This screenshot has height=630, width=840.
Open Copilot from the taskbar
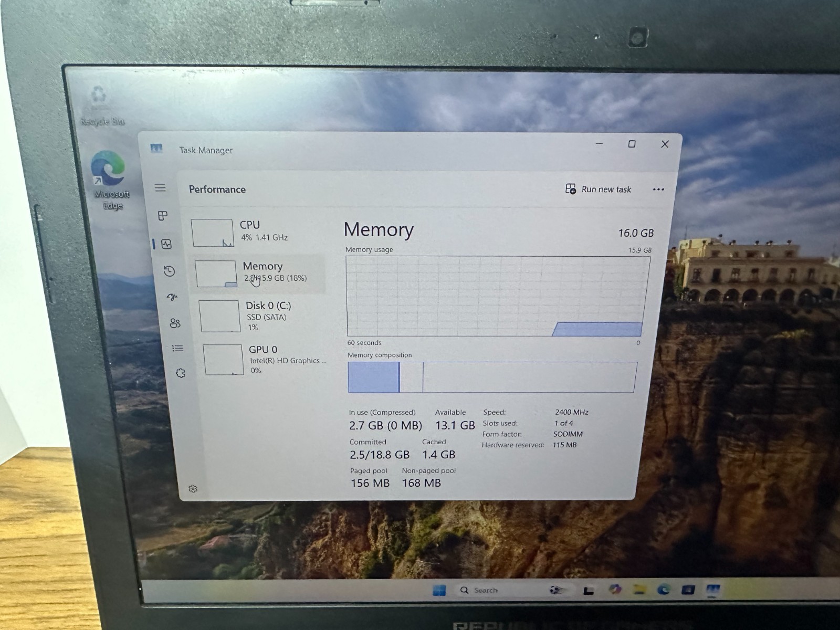pos(614,590)
